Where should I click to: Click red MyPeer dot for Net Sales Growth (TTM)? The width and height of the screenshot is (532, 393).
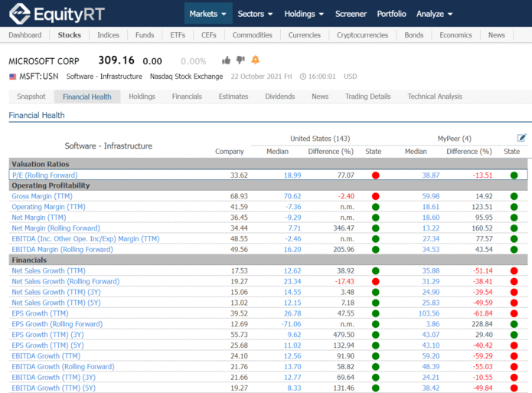(x=514, y=270)
